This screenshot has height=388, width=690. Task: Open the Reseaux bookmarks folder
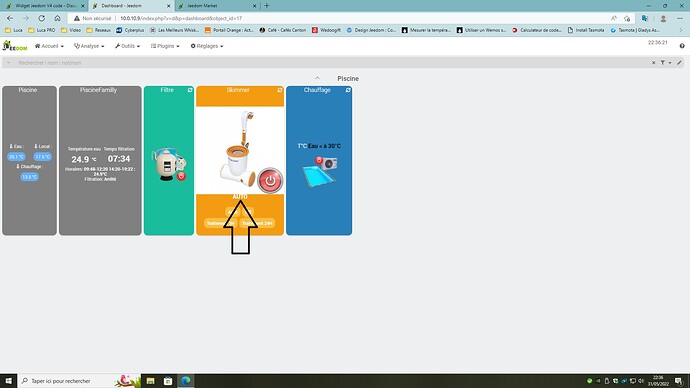[99, 30]
